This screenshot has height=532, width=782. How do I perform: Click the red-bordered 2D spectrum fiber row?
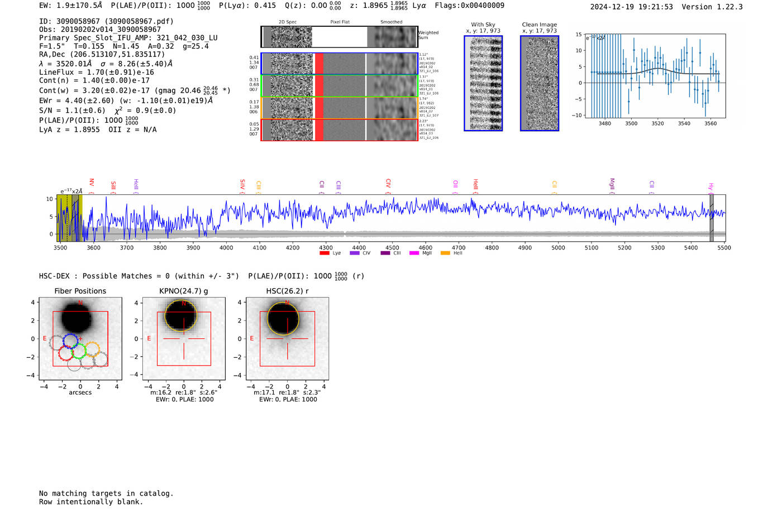coord(340,130)
